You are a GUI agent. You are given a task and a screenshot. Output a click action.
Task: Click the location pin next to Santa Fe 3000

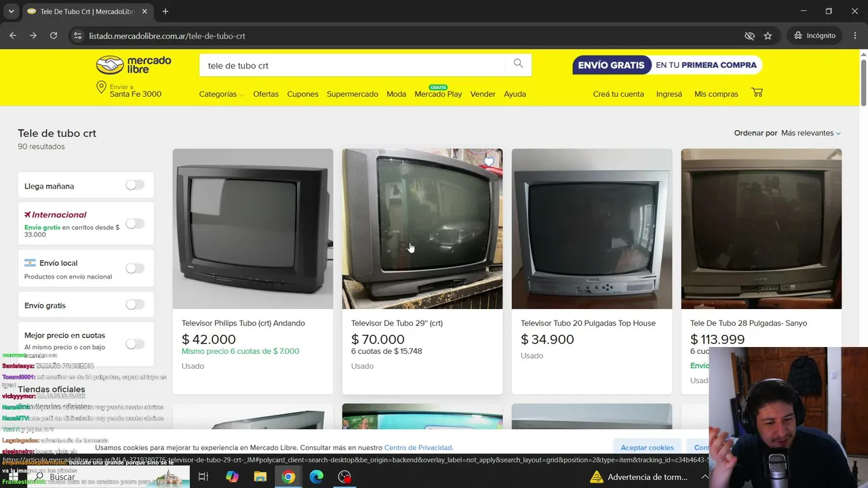coord(101,87)
